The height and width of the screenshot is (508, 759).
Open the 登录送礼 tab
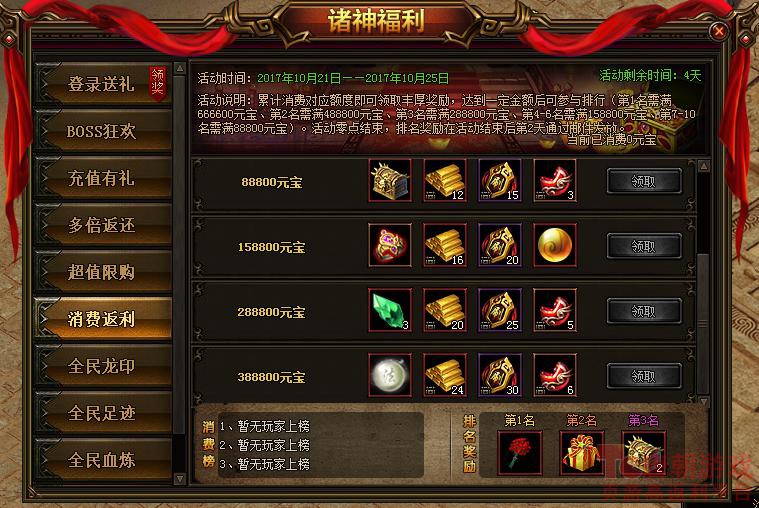pyautogui.click(x=103, y=83)
